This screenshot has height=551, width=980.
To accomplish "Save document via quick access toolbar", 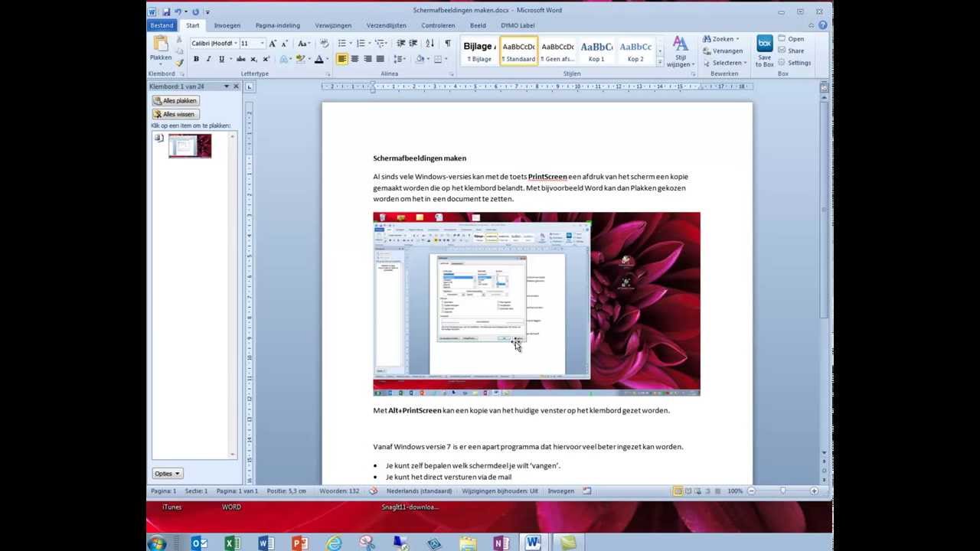I will [166, 11].
